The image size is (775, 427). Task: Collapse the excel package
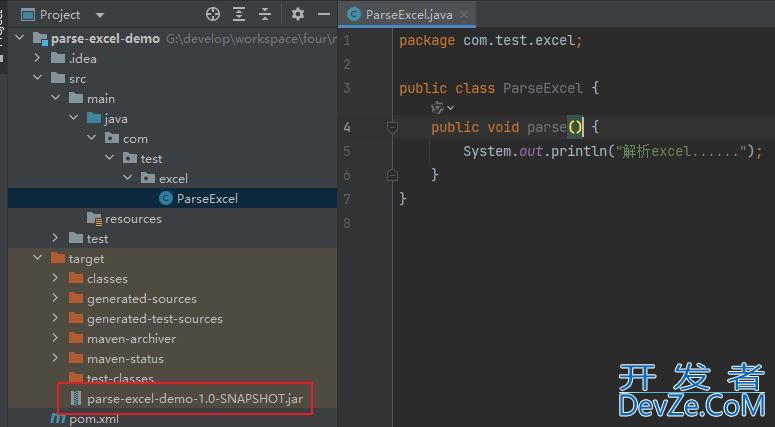coord(128,177)
